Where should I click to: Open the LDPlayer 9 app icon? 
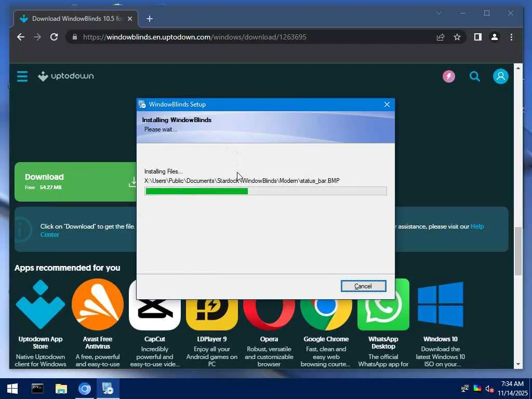(212, 315)
